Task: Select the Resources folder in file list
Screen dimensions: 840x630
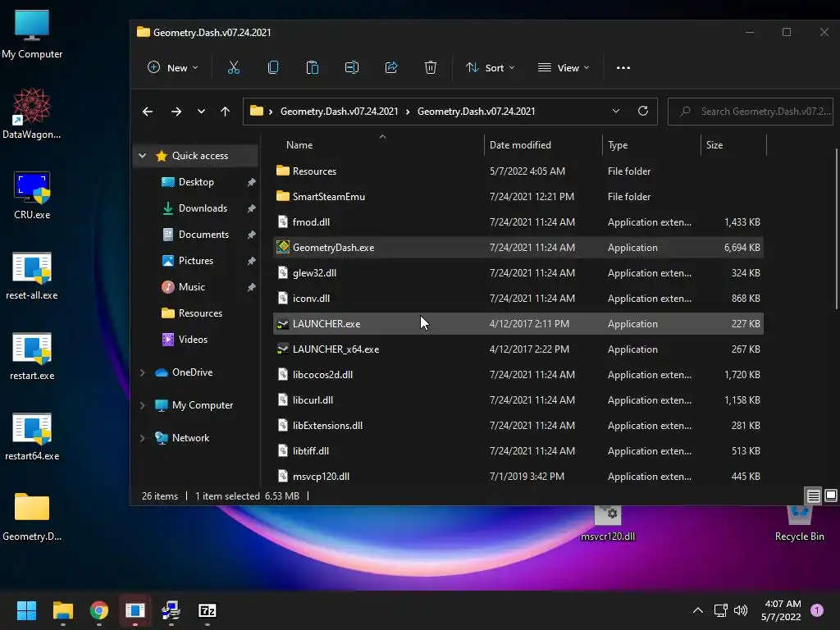Action: pyautogui.click(x=518, y=171)
